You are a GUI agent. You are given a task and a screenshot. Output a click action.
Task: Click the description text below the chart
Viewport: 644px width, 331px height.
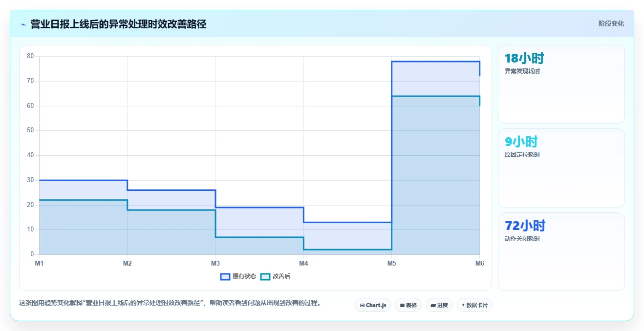pyautogui.click(x=171, y=303)
